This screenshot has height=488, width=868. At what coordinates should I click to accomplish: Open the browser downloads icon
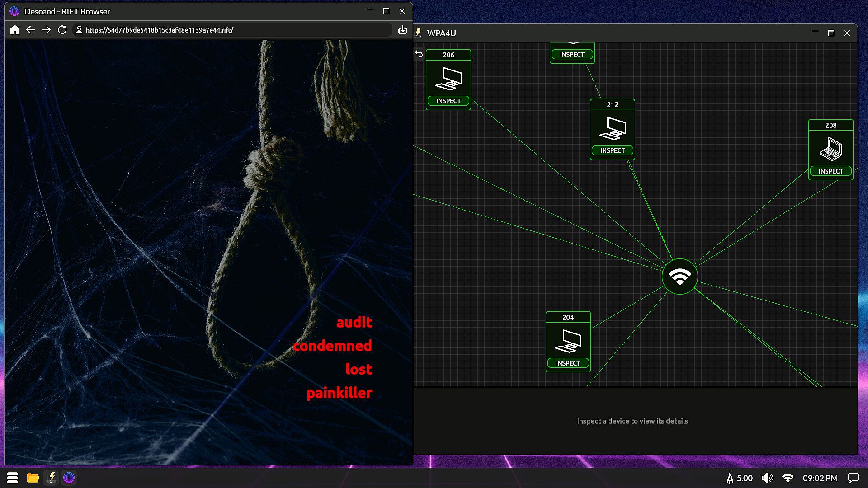tap(402, 30)
